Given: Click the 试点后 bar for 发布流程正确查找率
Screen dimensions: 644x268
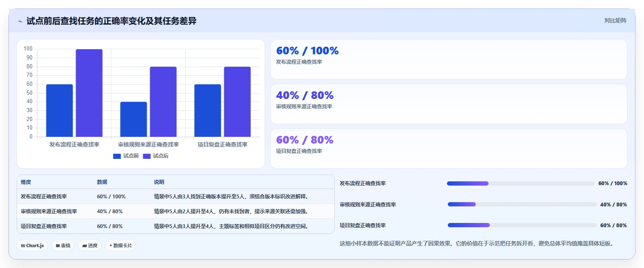Looking at the screenshot, I should click(89, 93).
